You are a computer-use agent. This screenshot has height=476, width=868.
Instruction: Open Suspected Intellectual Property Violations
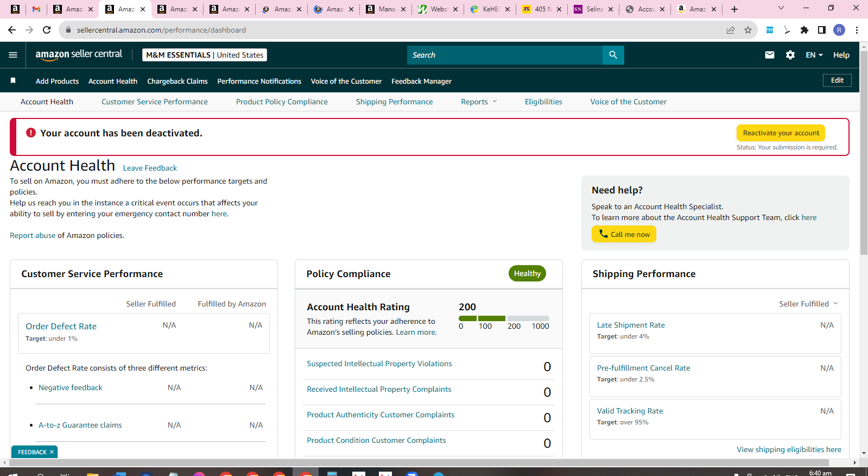pos(379,364)
